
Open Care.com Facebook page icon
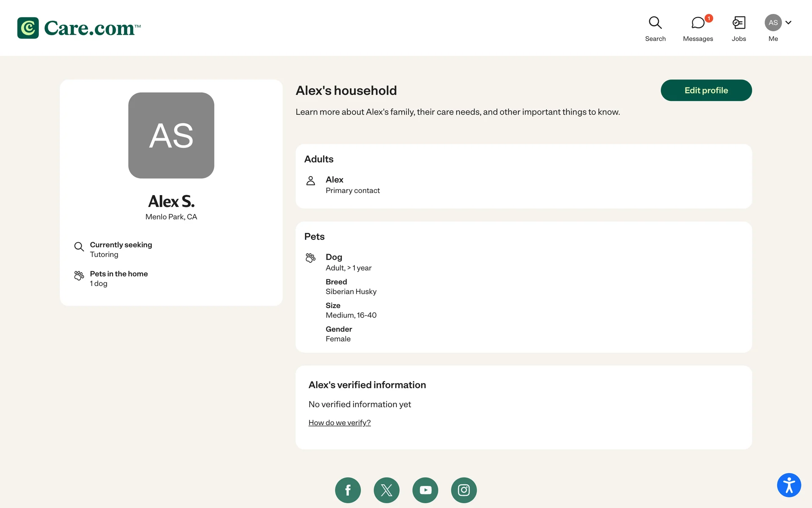[348, 490]
